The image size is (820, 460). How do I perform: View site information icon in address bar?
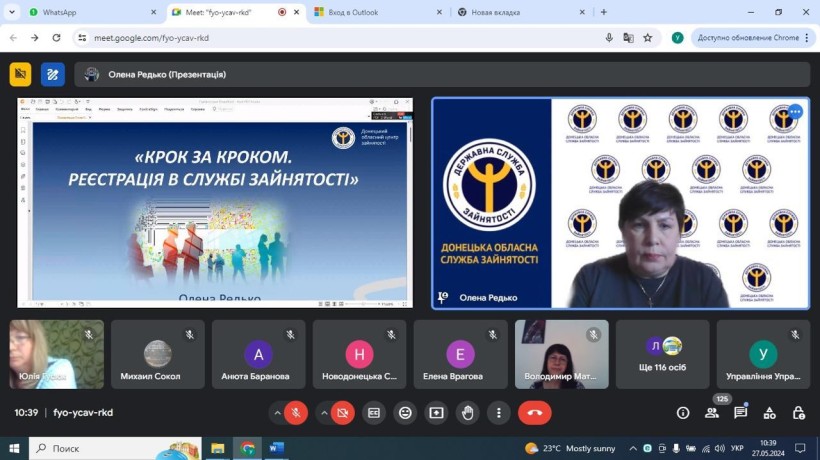[x=82, y=38]
